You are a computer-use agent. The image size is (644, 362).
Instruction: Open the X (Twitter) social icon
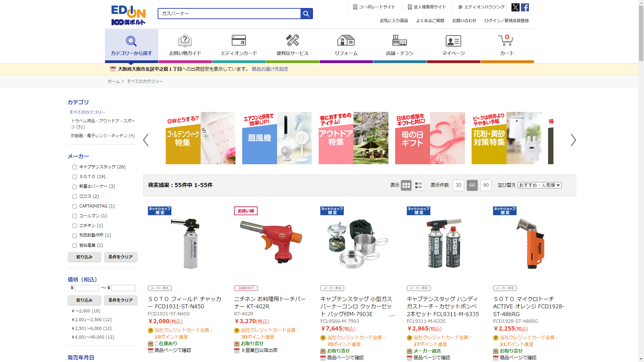tap(515, 7)
